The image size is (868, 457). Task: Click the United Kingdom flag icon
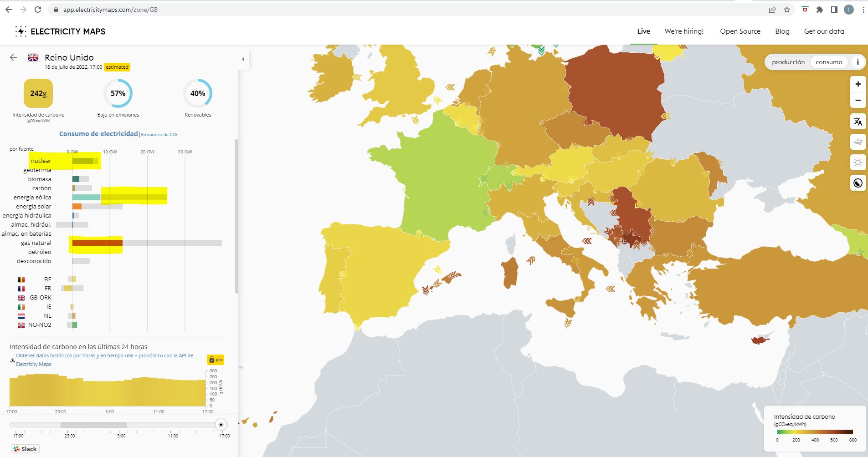(33, 57)
